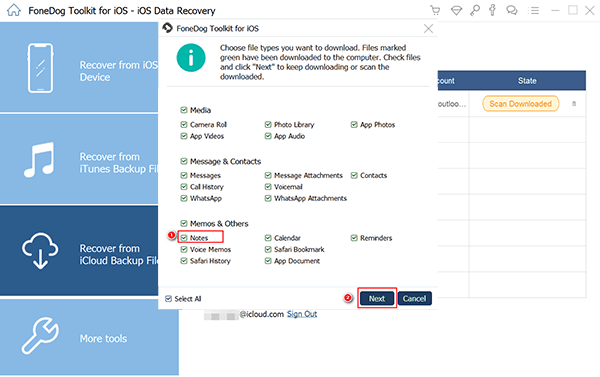Click the Scan Downloaded state button
Viewport: 600px width, 377px height.
click(520, 104)
